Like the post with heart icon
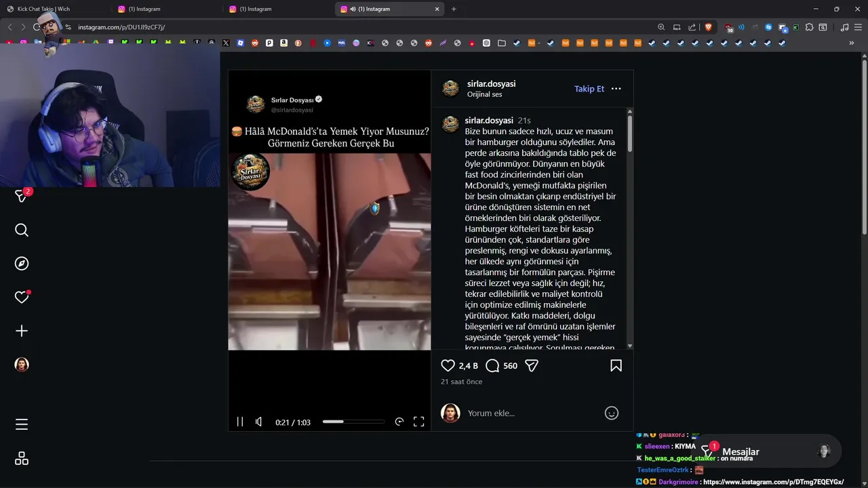The image size is (868, 488). [x=448, y=365]
